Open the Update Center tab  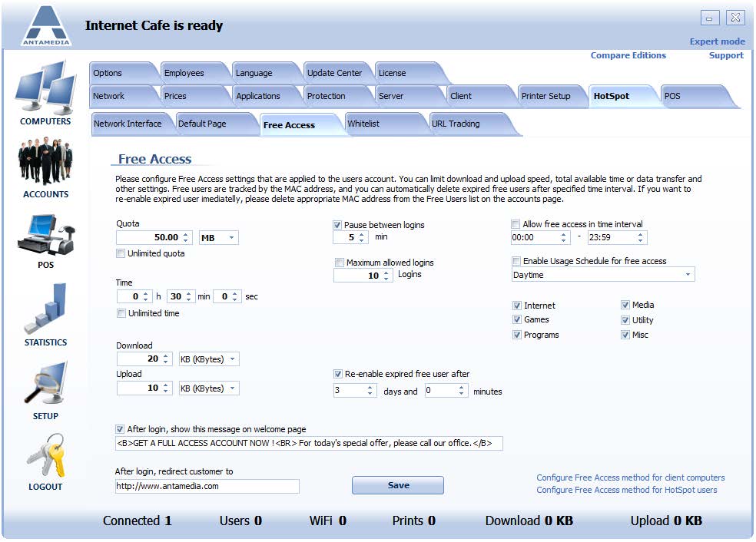tap(337, 73)
